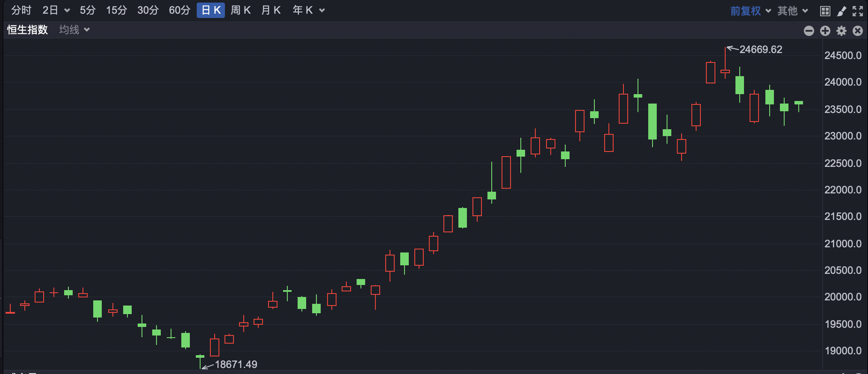
Task: Choose the 60分 interval
Action: click(x=179, y=10)
